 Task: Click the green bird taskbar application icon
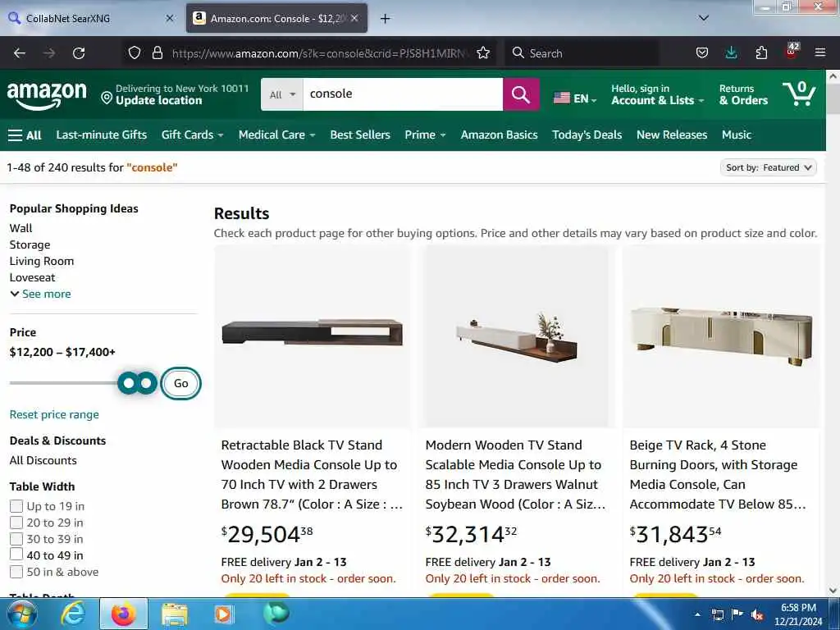276,614
